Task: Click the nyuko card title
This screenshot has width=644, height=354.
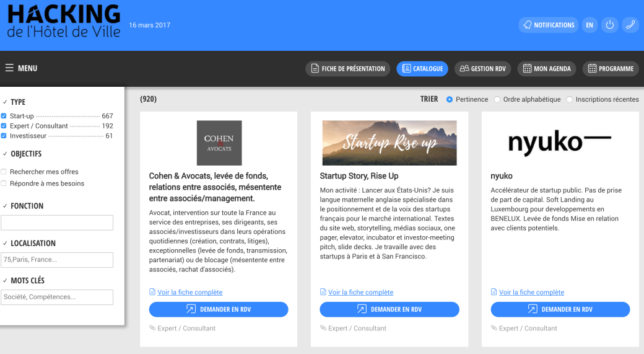Action: [x=502, y=176]
